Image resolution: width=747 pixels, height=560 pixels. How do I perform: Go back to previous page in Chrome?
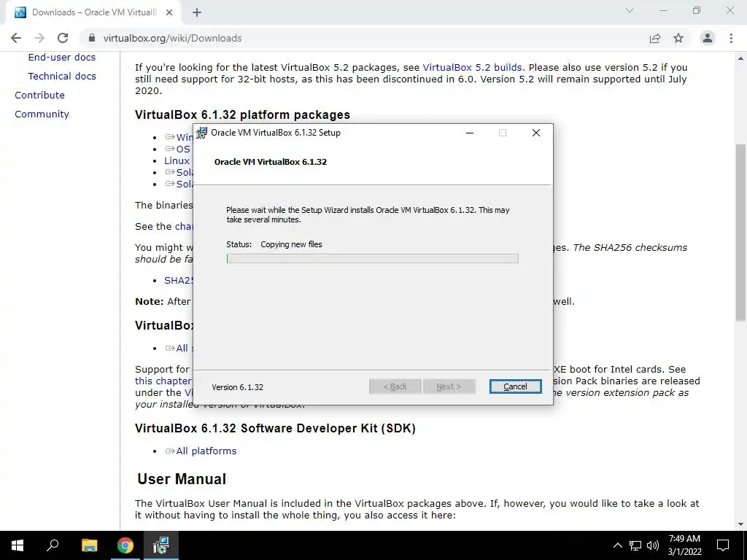(16, 38)
